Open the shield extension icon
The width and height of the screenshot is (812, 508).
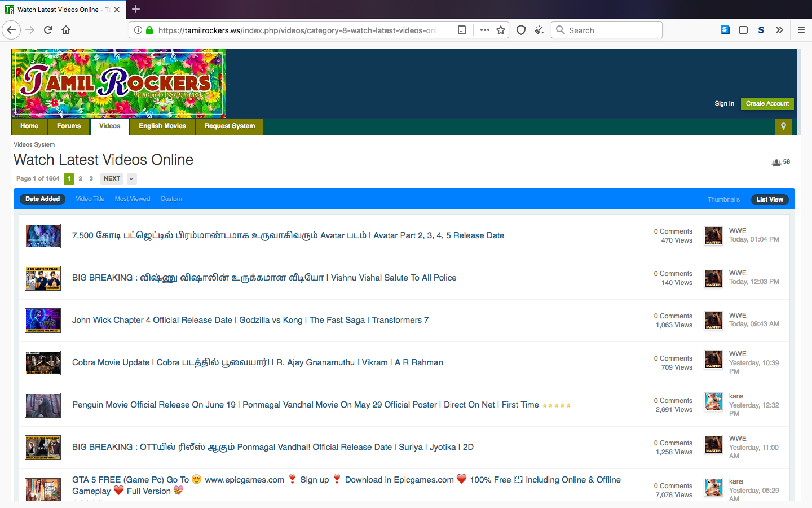coord(521,30)
